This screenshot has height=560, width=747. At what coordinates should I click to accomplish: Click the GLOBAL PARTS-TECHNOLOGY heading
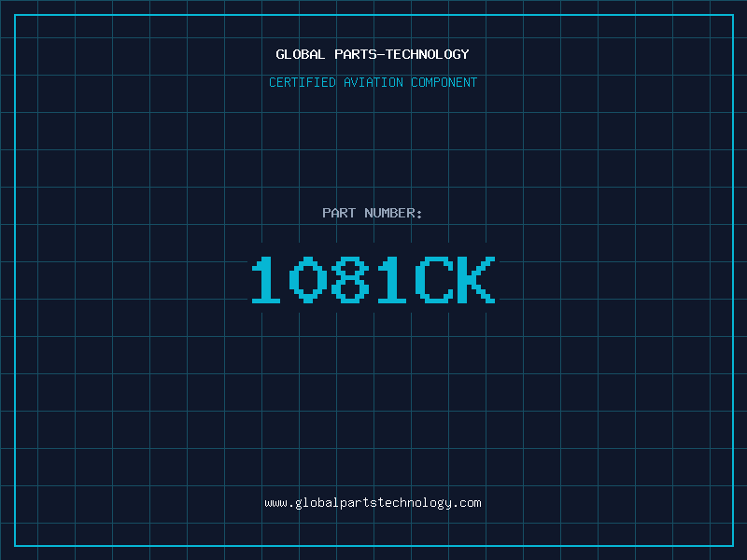(373, 54)
